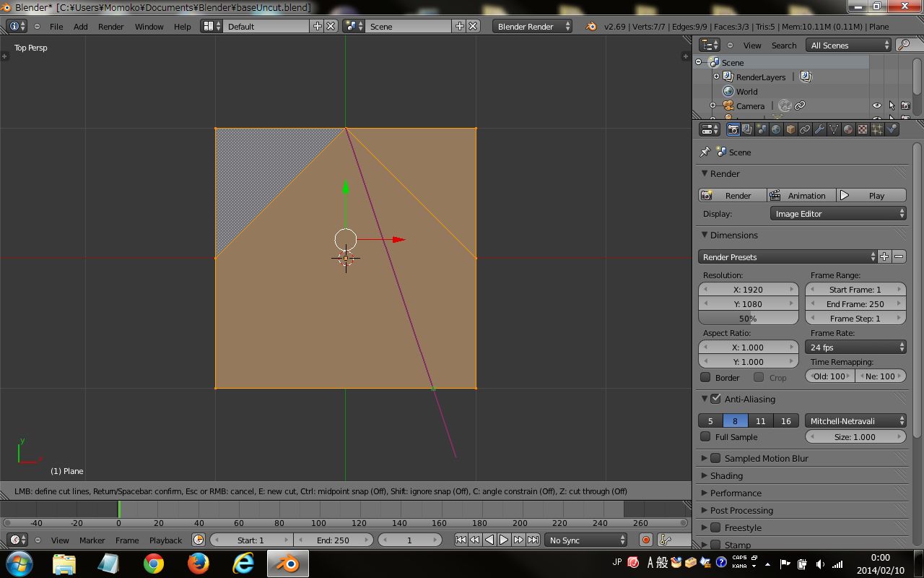Open the Render menu in top bar
The image size is (924, 578).
coord(110,27)
